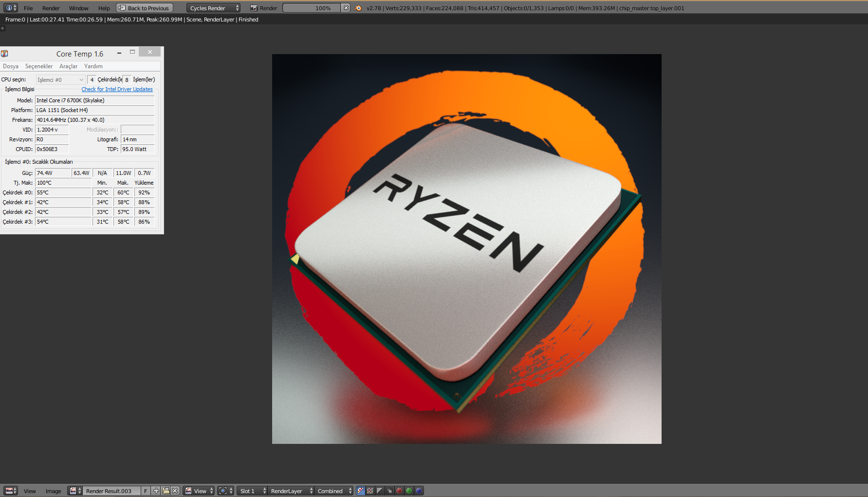Image resolution: width=868 pixels, height=497 pixels.
Task: Click the 100% render progress bar
Action: (312, 8)
